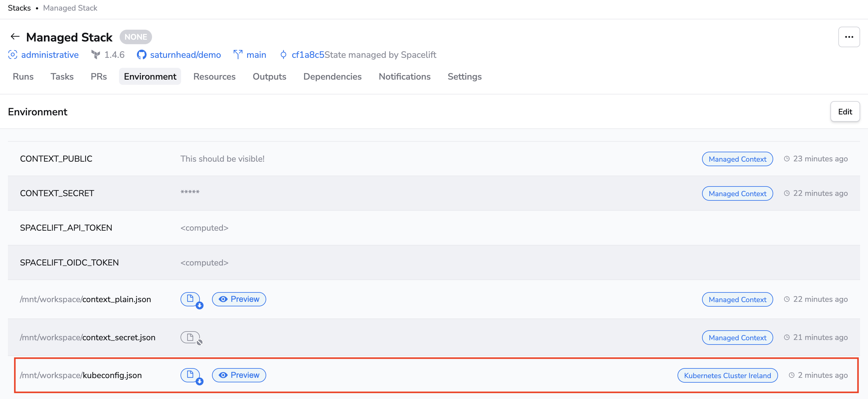This screenshot has height=399, width=868.
Task: Open the Kubernetes Cluster Ireland context
Action: (x=727, y=375)
